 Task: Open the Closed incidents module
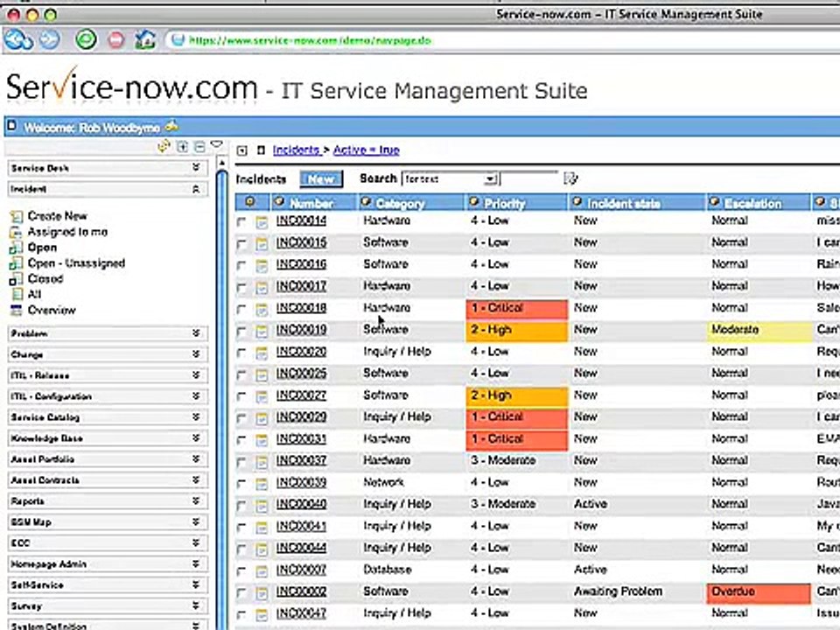[45, 278]
